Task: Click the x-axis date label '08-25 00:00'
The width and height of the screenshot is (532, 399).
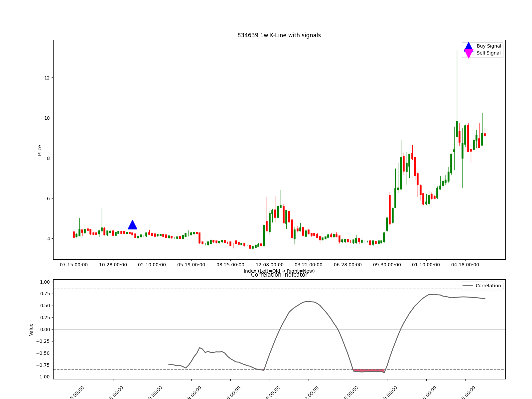Action: pos(230,265)
